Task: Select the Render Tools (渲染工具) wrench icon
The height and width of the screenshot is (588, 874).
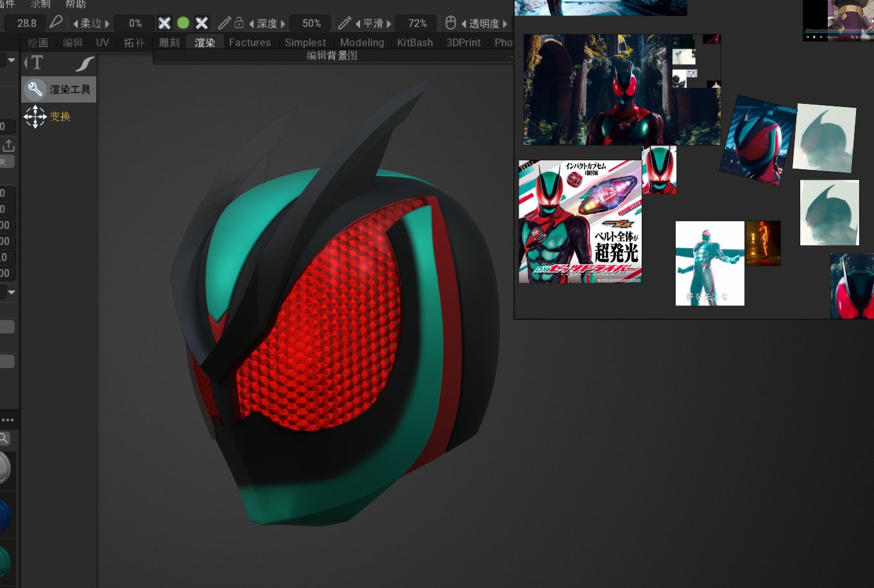Action: click(35, 90)
